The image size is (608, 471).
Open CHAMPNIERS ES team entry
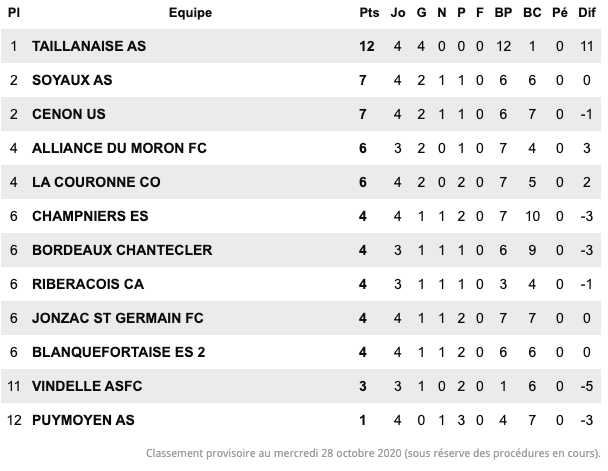[x=90, y=216]
